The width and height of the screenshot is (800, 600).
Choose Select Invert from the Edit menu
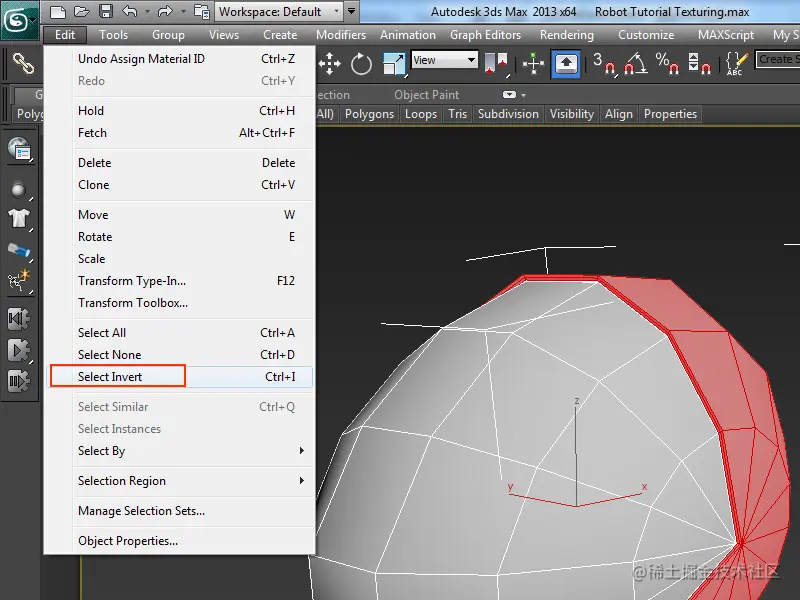tap(181, 377)
